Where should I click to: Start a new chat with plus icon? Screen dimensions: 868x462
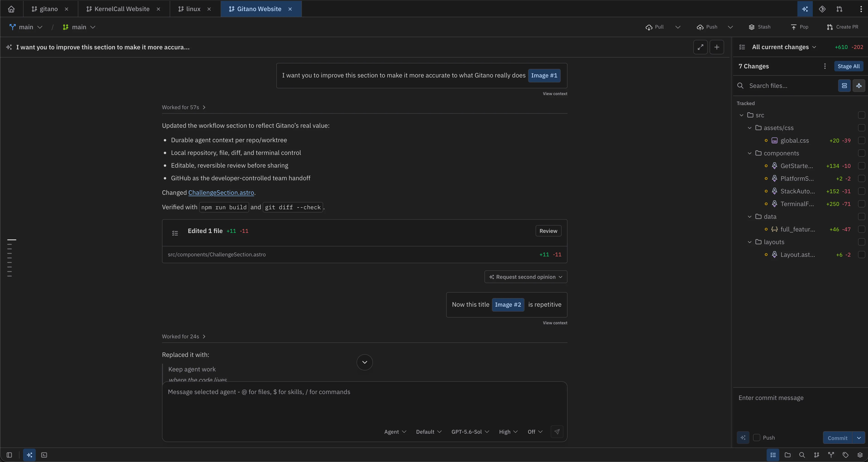[x=717, y=47]
